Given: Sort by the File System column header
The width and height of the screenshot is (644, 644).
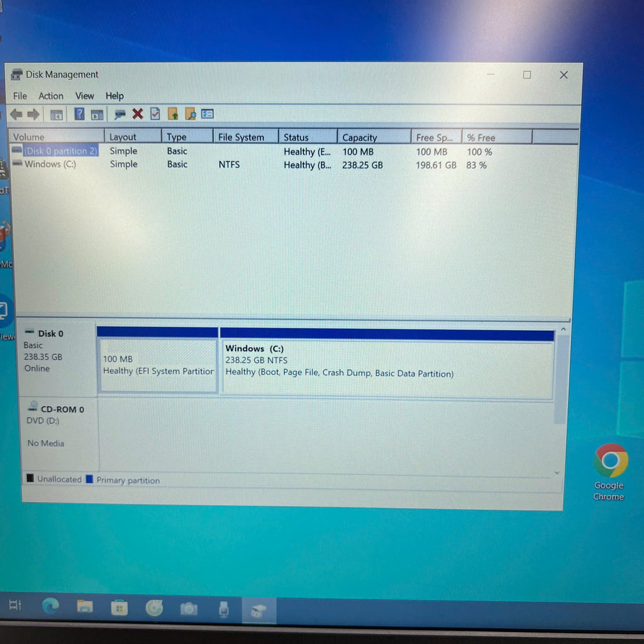Looking at the screenshot, I should 241,137.
